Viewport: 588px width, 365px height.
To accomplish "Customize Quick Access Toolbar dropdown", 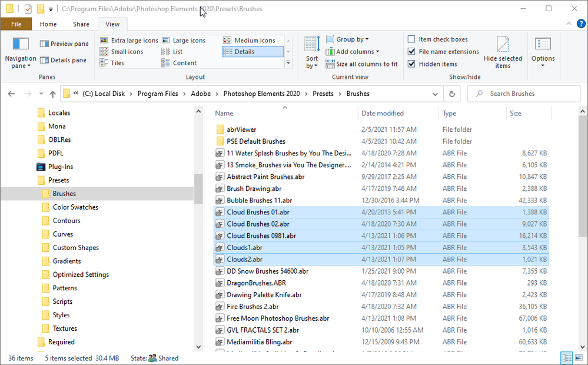I will (x=51, y=9).
